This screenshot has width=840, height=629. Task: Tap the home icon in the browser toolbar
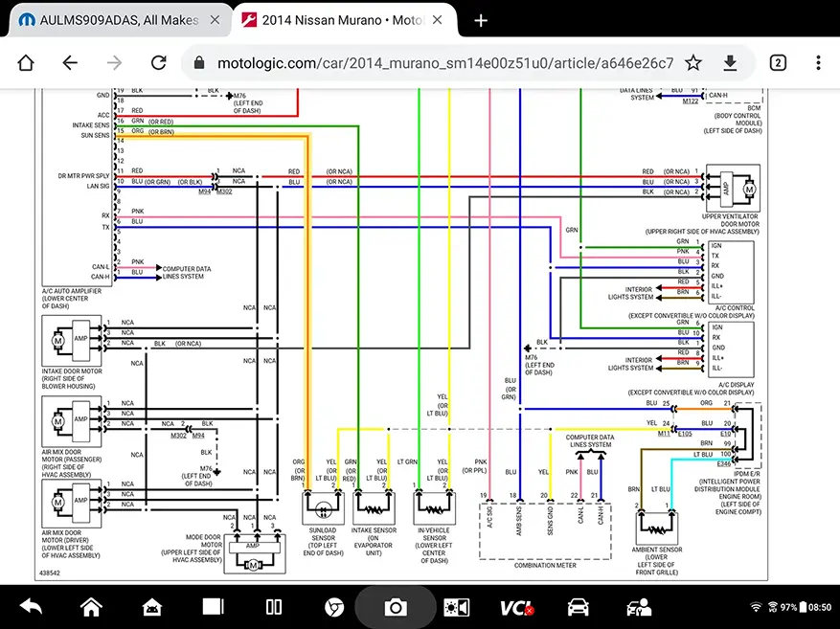click(25, 62)
